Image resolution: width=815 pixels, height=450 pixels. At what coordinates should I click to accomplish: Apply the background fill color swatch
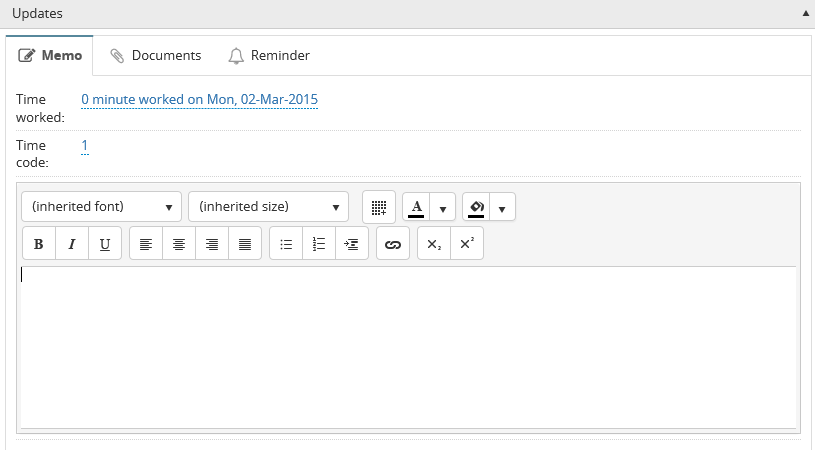476,208
